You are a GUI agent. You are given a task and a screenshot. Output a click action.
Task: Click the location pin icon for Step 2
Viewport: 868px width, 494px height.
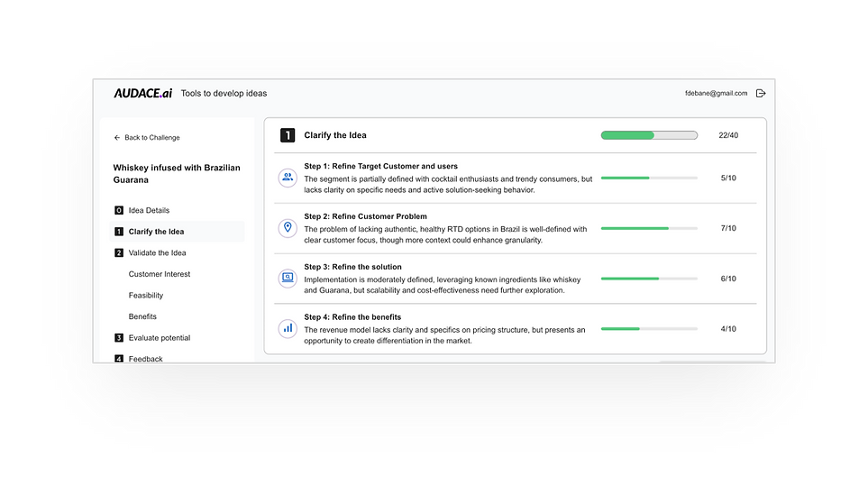tap(288, 227)
